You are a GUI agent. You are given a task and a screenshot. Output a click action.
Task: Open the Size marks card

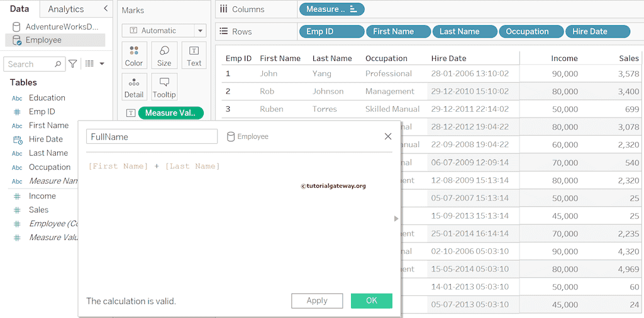pos(164,55)
